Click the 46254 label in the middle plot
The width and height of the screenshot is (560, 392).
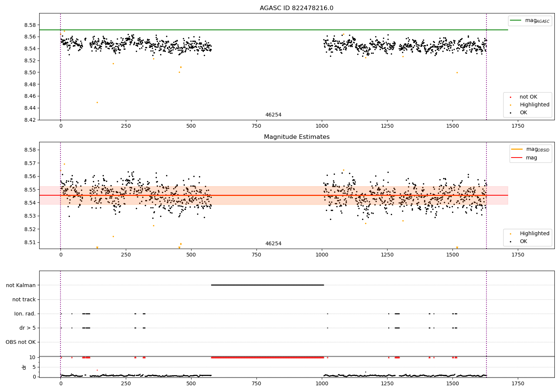point(273,244)
